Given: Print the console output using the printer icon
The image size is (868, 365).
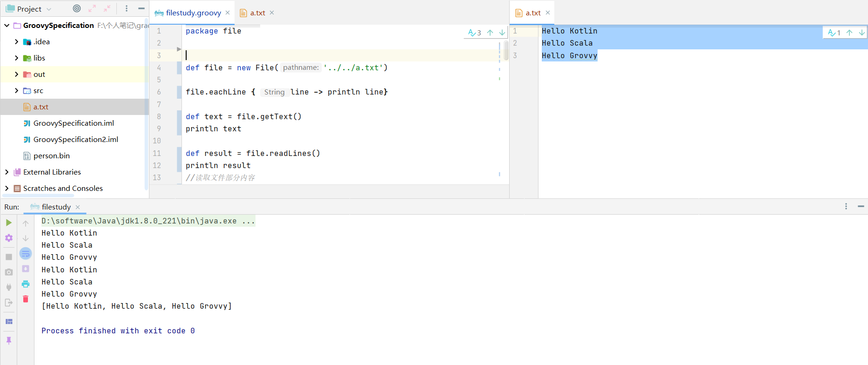Looking at the screenshot, I should tap(26, 284).
